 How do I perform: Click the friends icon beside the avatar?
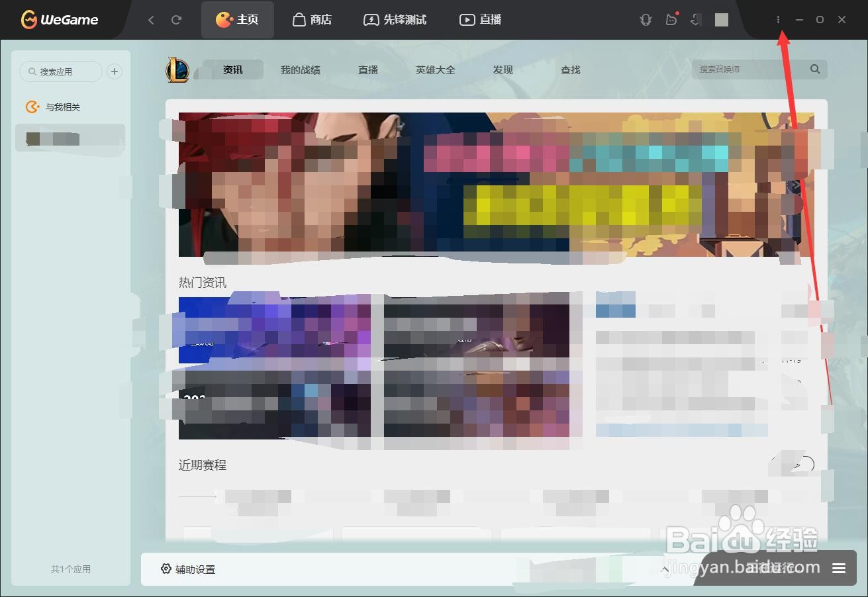[x=696, y=20]
